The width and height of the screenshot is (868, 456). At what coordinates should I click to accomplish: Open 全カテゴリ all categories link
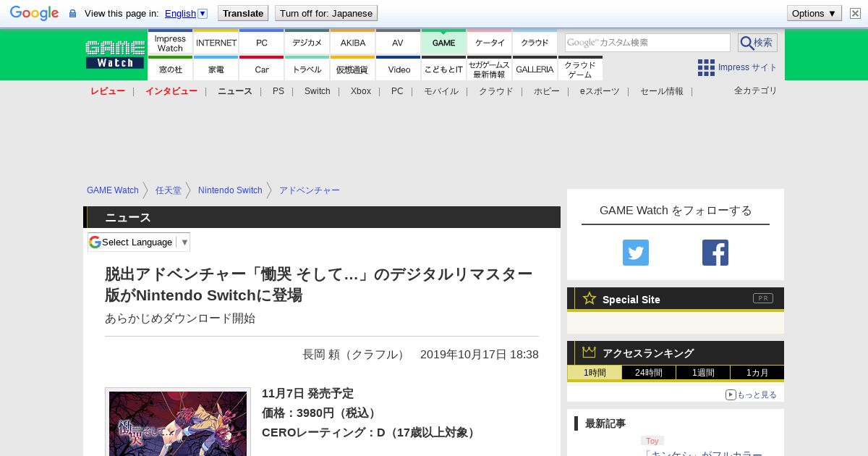756,90
